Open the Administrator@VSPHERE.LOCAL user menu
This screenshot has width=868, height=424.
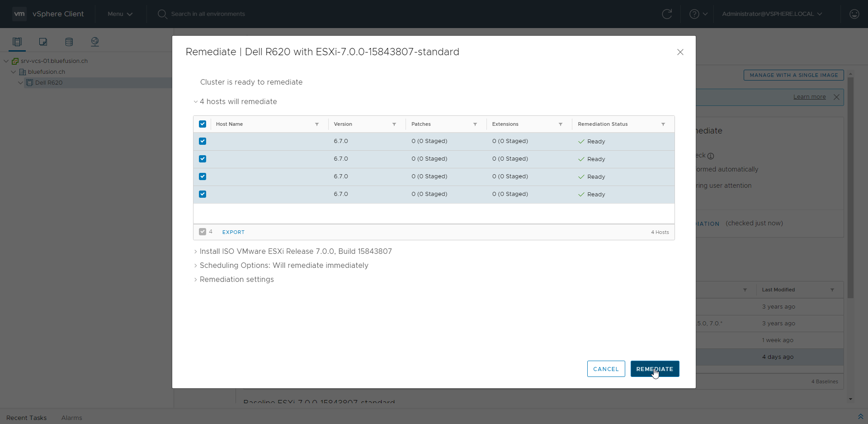pos(772,14)
